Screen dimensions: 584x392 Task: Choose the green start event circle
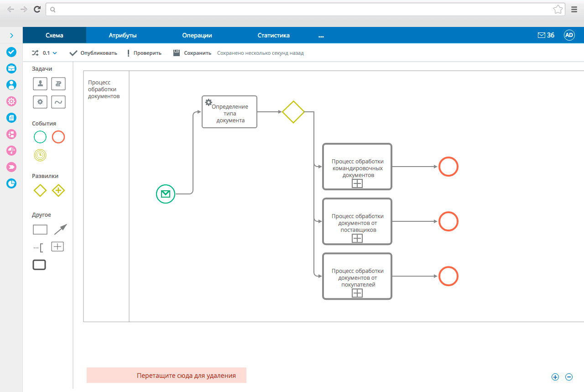click(x=40, y=137)
